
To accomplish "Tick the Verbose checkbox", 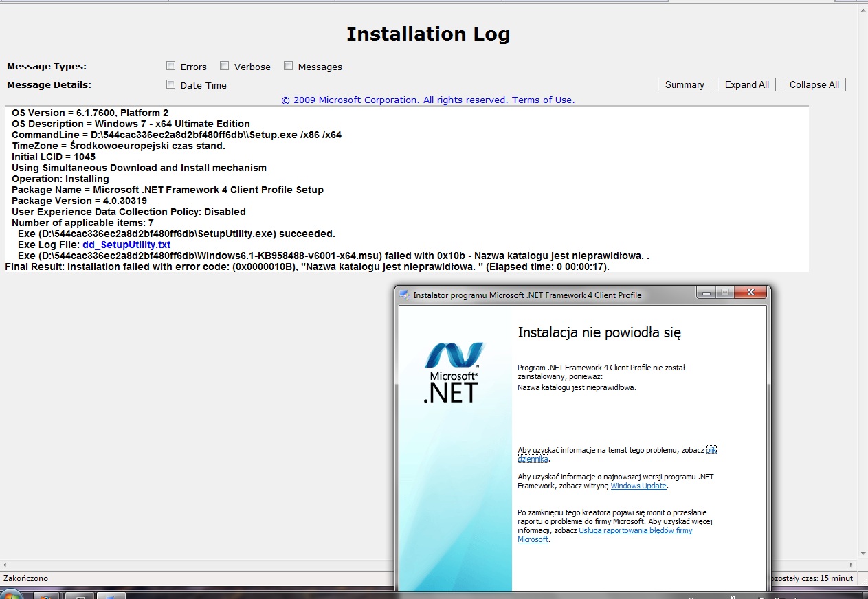I will (x=224, y=66).
